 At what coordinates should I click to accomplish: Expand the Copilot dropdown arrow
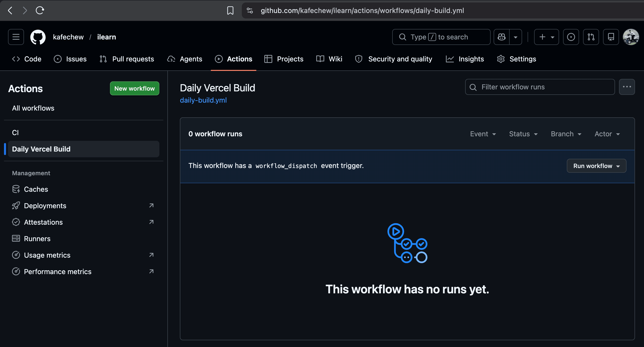516,37
